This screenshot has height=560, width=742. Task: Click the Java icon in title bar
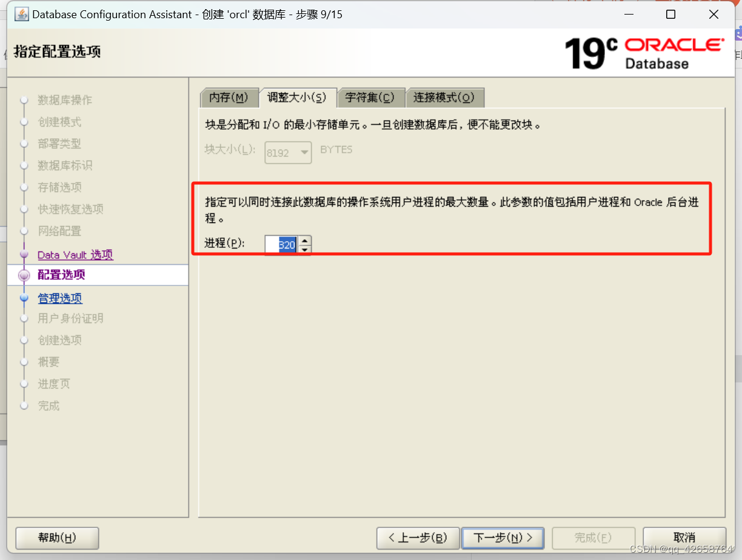(x=22, y=14)
